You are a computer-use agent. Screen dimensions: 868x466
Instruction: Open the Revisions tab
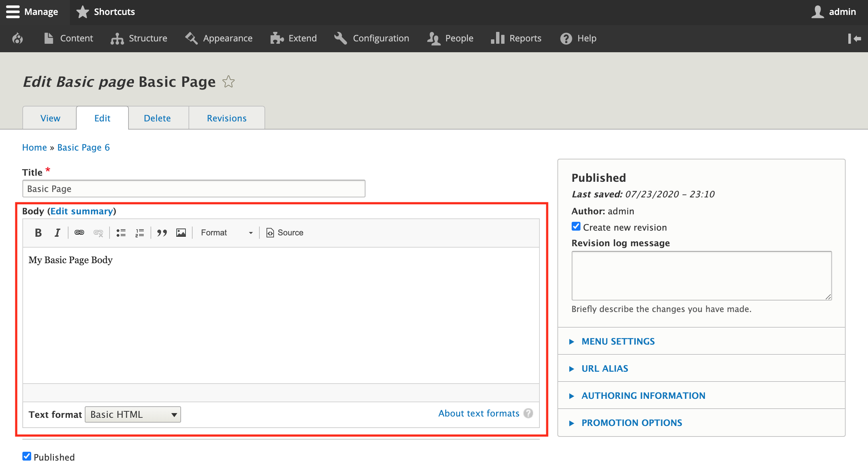226,118
